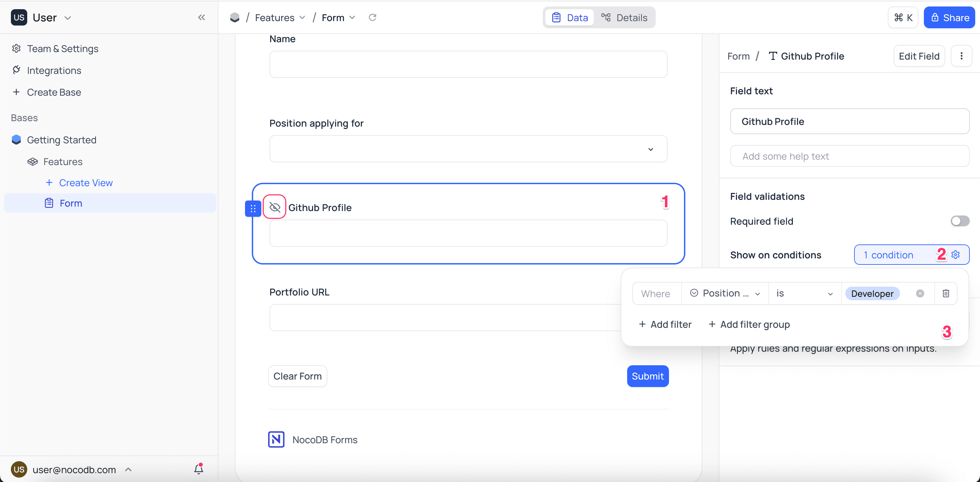Screen dimensions: 980x482
Task: Toggle Github Profile field visibility eye icon
Action: [274, 207]
